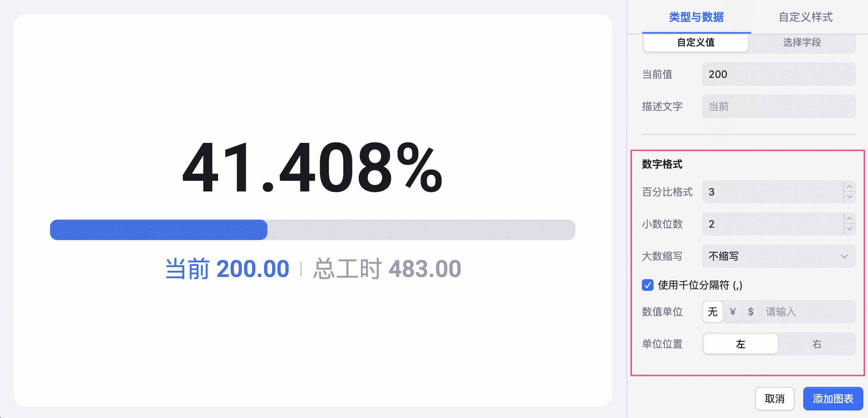
Task: Increase the 百分比格式 value with up arrow
Action: pyautogui.click(x=850, y=186)
